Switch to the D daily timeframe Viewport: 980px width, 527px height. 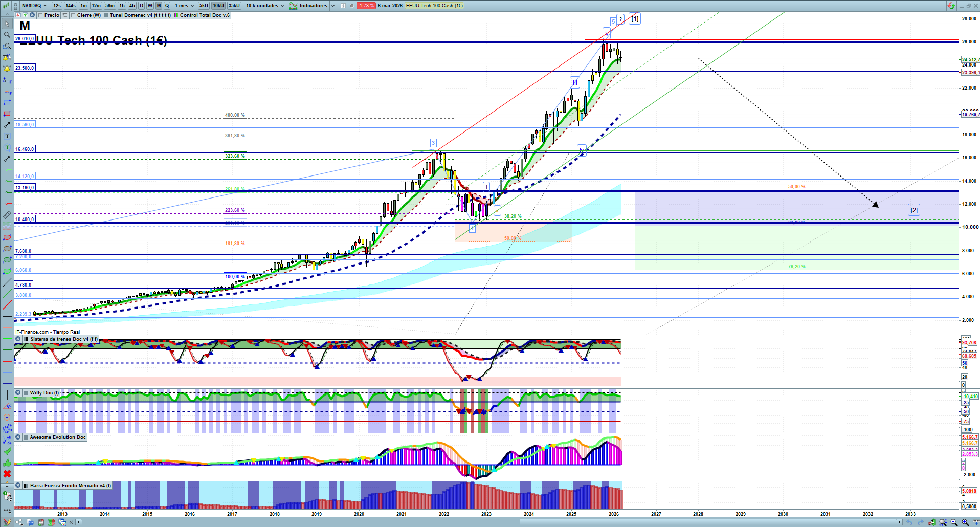(142, 6)
